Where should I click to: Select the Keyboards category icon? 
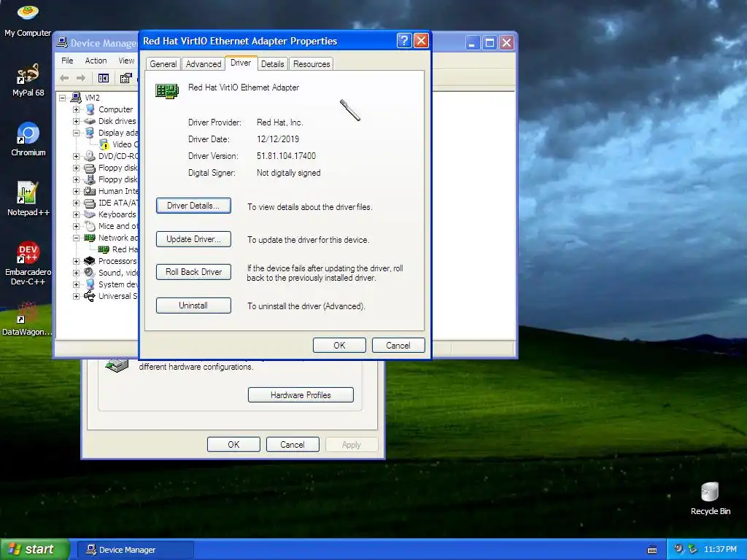90,214
